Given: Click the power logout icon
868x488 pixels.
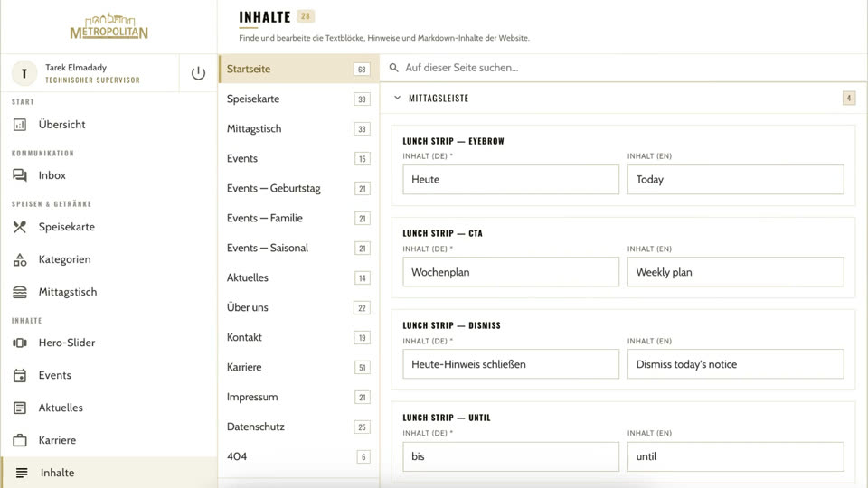Looking at the screenshot, I should [198, 73].
